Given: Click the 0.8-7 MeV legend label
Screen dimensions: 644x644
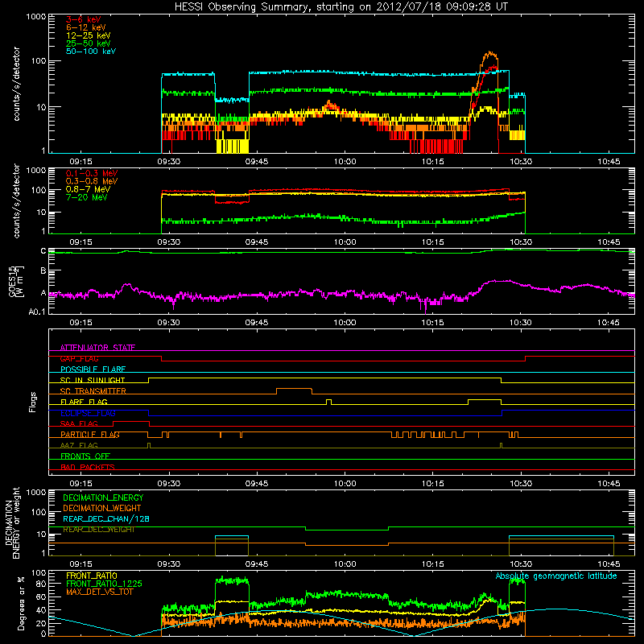Looking at the screenshot, I should tap(88, 189).
